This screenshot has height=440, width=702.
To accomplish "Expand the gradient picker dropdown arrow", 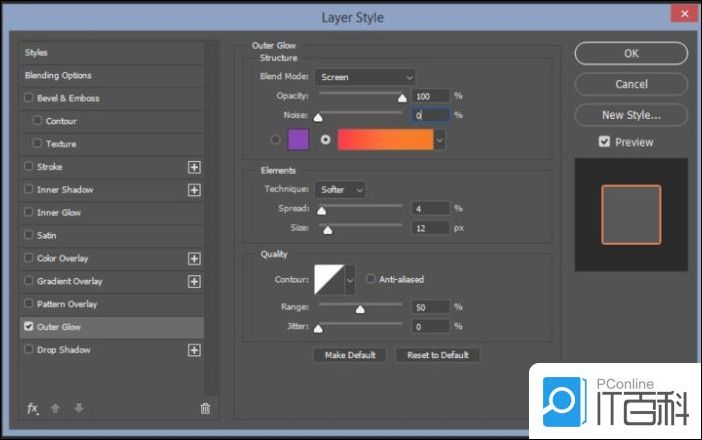I will coord(440,140).
